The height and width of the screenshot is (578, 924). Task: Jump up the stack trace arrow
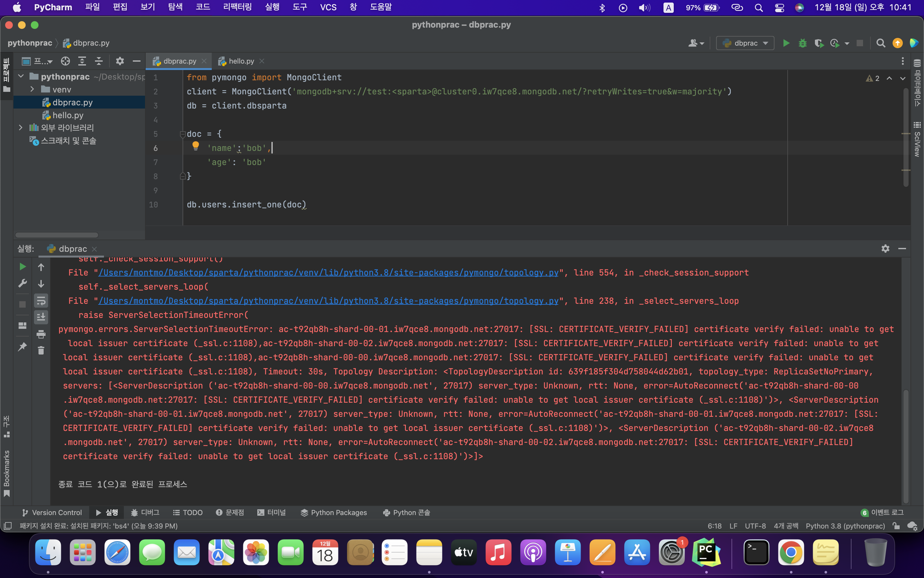pos(41,267)
